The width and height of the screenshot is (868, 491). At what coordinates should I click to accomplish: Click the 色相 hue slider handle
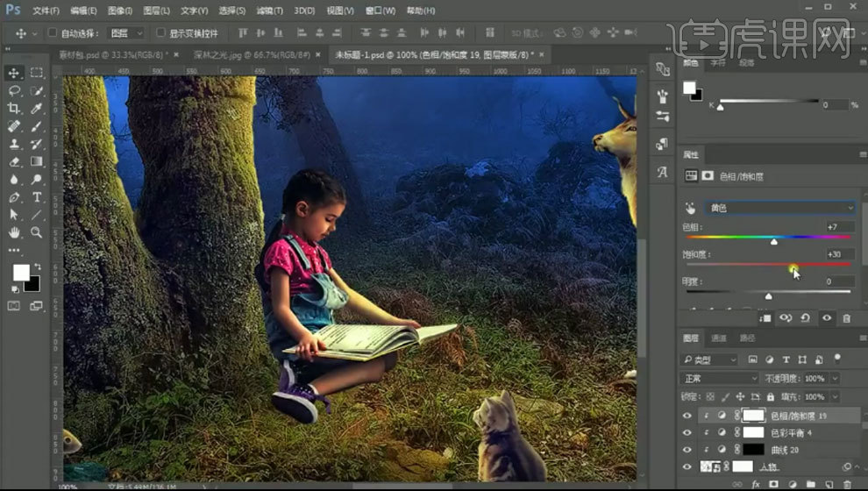click(x=774, y=241)
